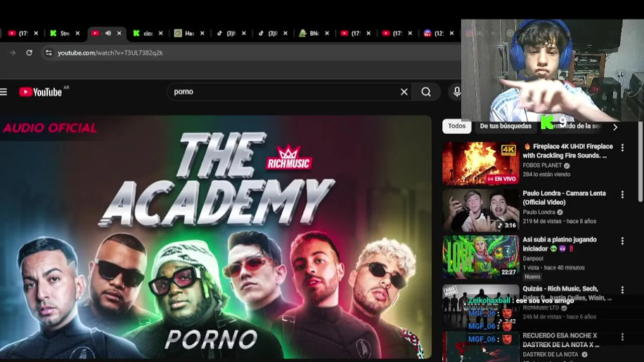Open options menu for 'Asi subi a platino'
Screen dimensions: 644x362
[x=622, y=241]
